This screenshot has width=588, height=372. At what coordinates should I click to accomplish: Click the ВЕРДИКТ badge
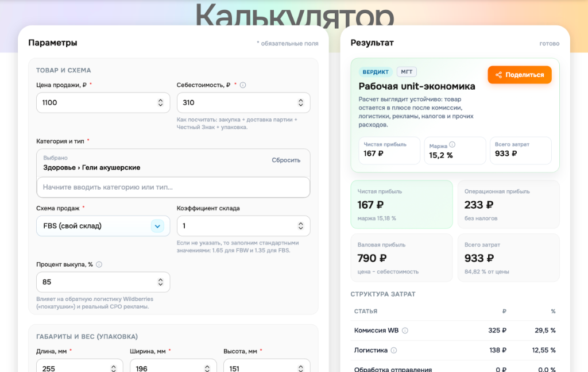pyautogui.click(x=376, y=72)
